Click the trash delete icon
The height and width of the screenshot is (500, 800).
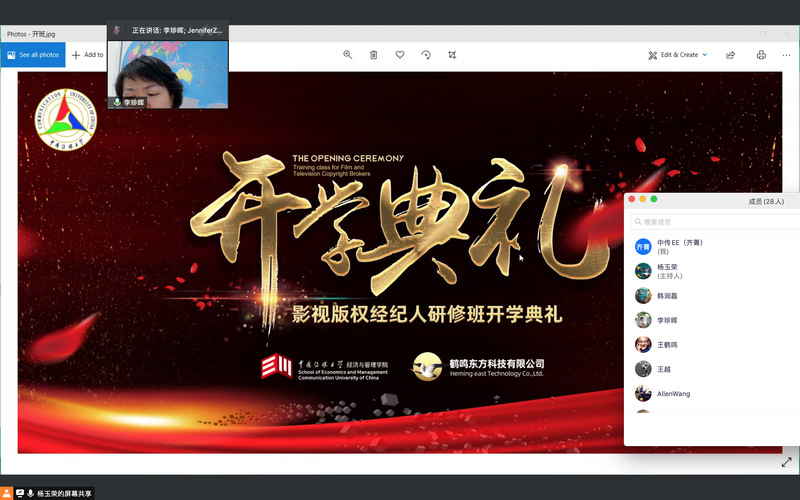coord(374,55)
